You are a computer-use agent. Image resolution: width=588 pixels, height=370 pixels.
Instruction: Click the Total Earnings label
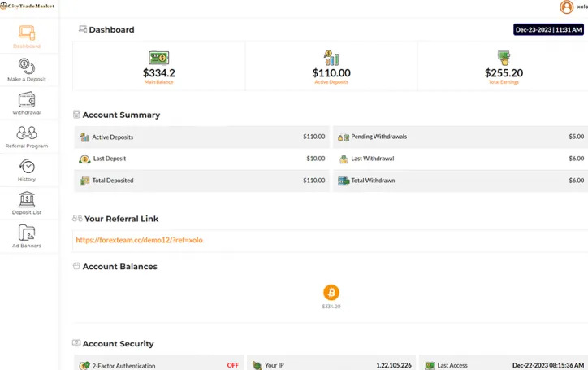(x=504, y=82)
